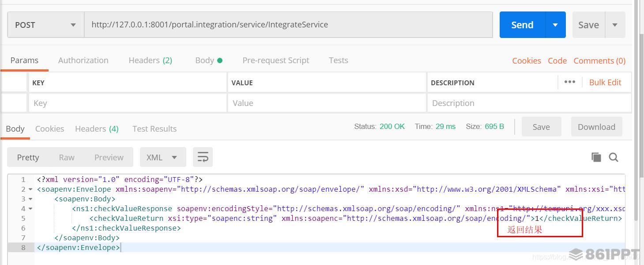Open the XML format dropdown

[x=163, y=157]
